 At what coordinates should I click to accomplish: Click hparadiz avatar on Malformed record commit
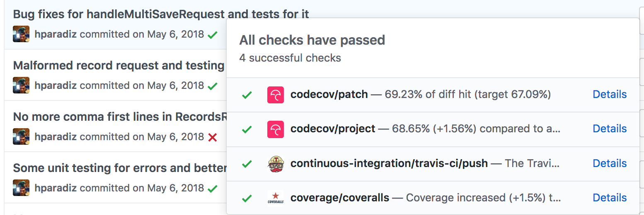point(21,85)
